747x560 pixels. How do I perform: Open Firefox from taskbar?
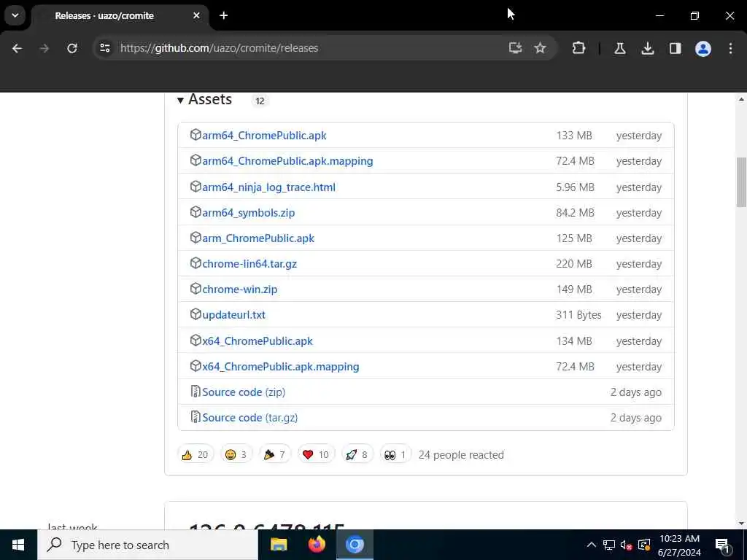(x=317, y=545)
